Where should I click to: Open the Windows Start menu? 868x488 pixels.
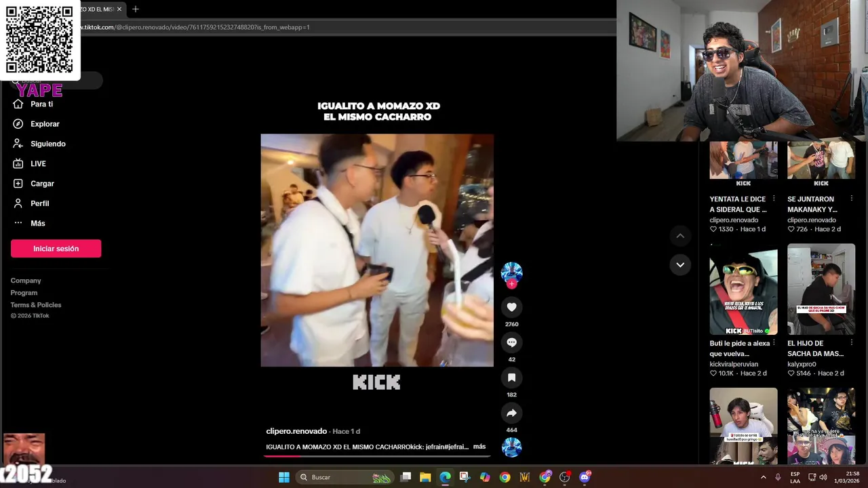pyautogui.click(x=284, y=477)
